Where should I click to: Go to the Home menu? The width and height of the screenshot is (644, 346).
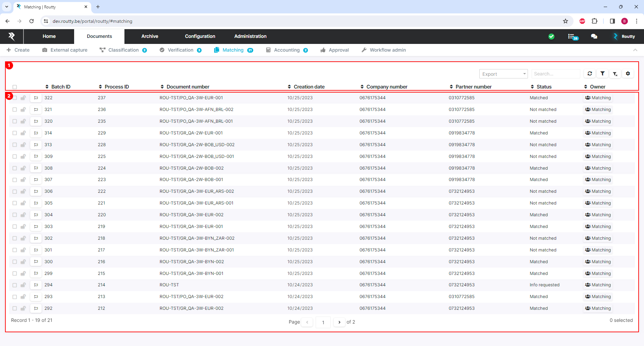pos(49,36)
